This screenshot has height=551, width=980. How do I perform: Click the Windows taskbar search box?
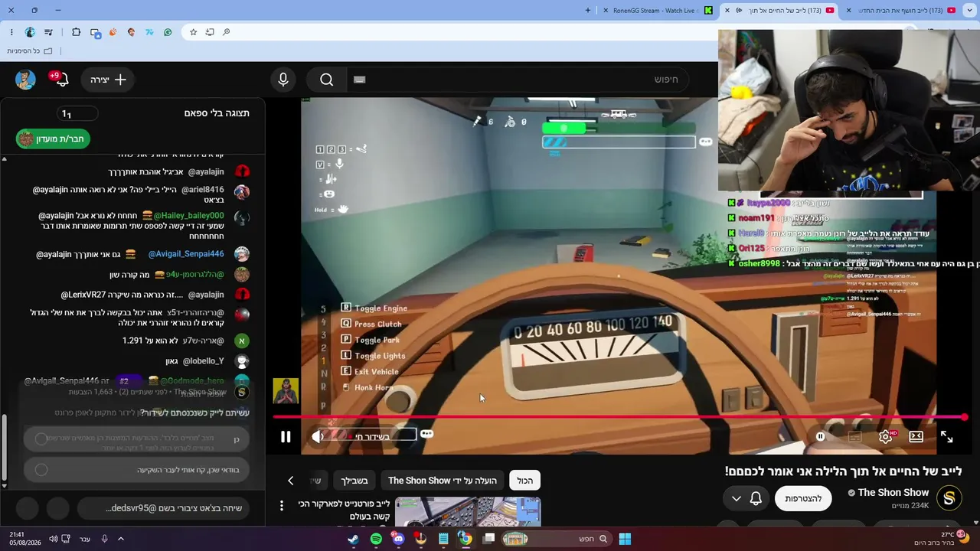pyautogui.click(x=557, y=539)
